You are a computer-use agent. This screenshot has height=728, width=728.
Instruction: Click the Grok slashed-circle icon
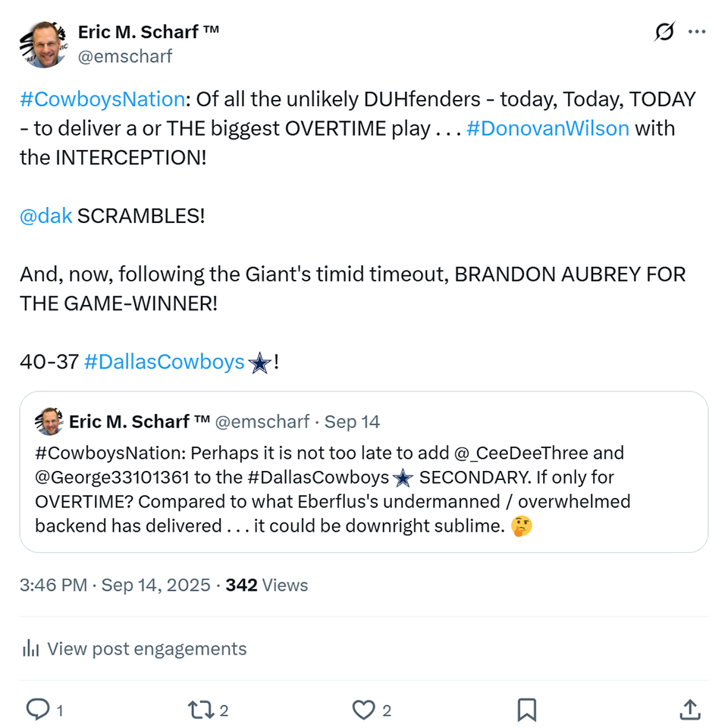(664, 32)
